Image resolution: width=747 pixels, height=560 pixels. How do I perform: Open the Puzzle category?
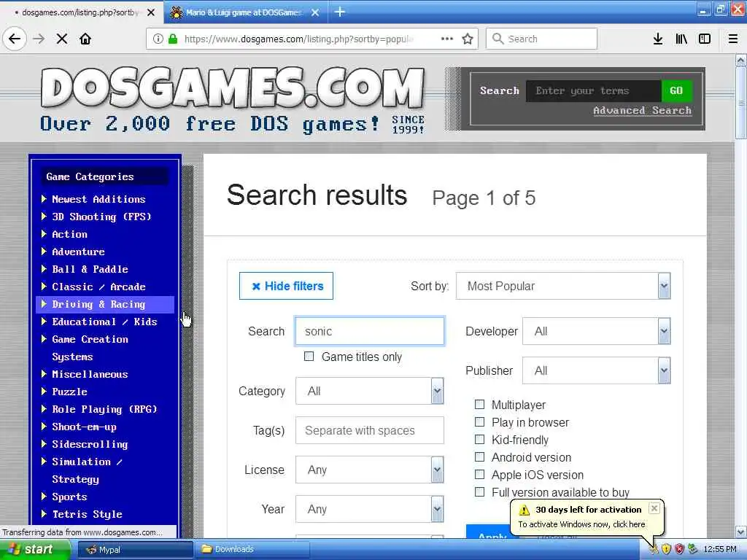[x=69, y=392]
